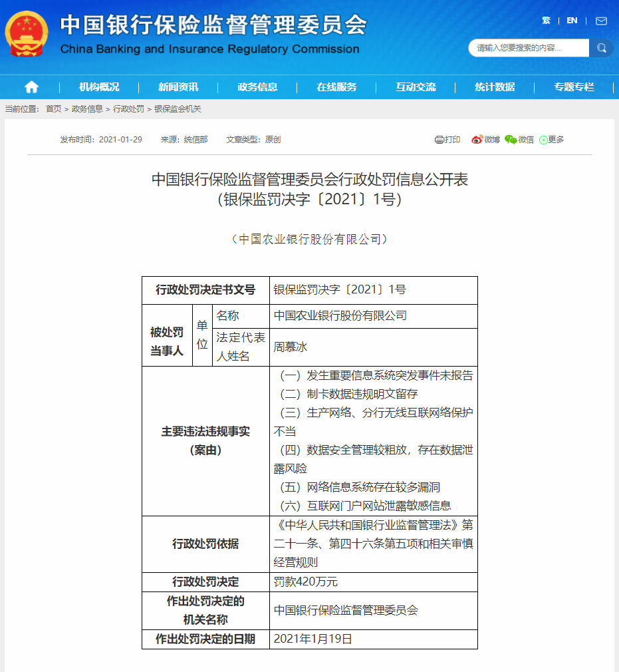The image size is (619, 672).
Task: Click the 作出处罚决定的日期 header cell
Action: pos(205,639)
